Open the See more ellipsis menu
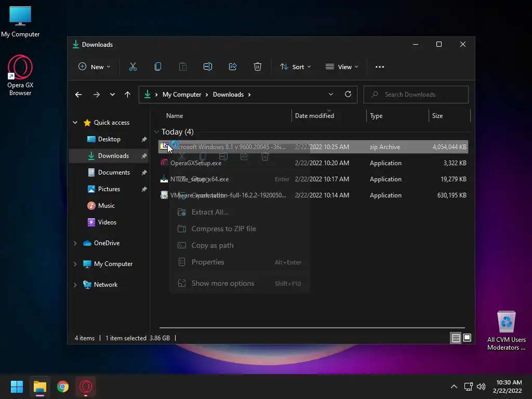This screenshot has width=532, height=399. pos(380,67)
